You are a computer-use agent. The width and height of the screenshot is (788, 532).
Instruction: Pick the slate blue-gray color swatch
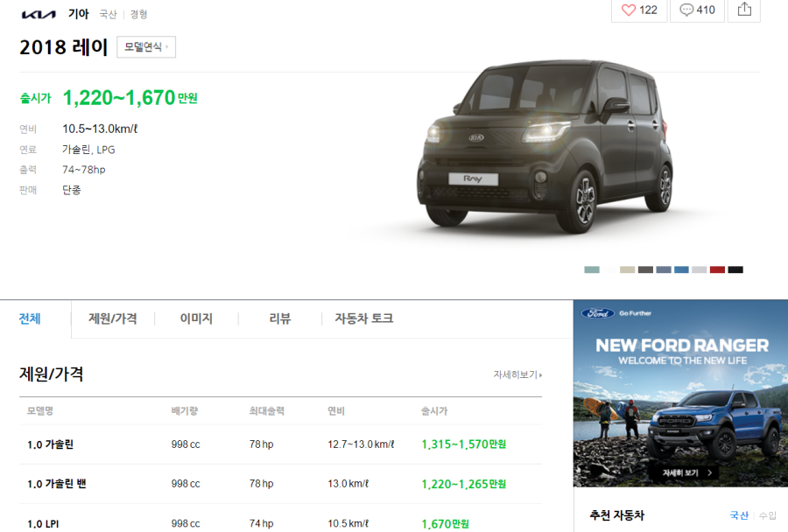664,269
